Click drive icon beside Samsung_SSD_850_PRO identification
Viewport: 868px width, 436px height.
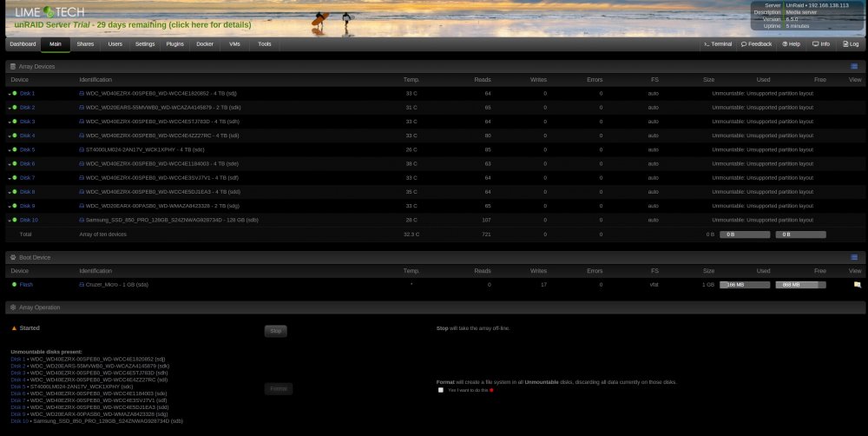(x=82, y=220)
